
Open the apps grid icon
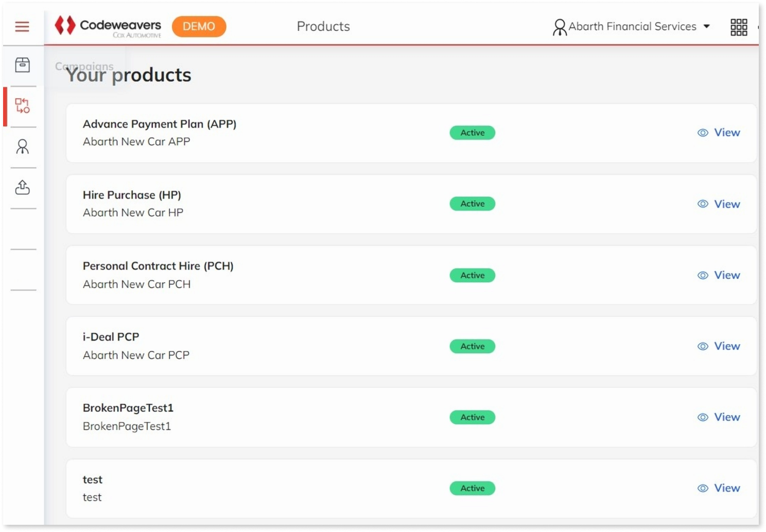pos(739,27)
